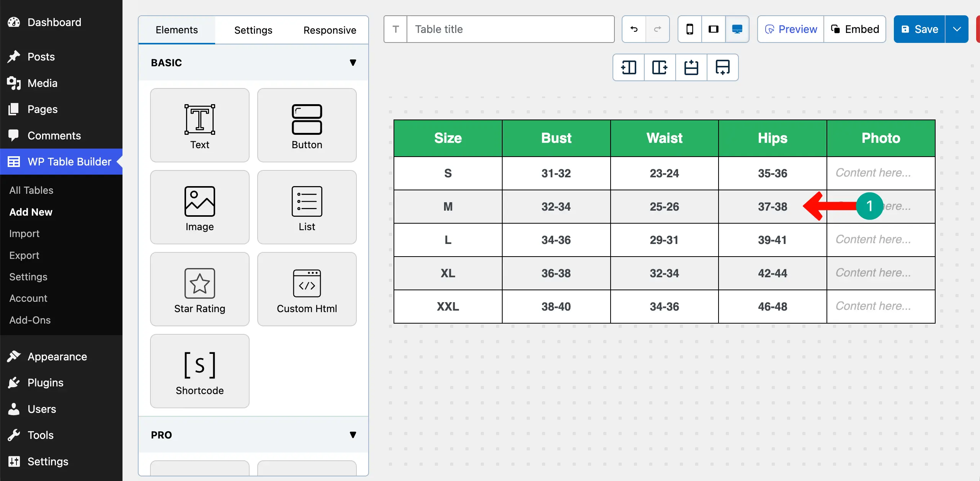Select the Custom Html element
The image size is (980, 481).
(307, 289)
